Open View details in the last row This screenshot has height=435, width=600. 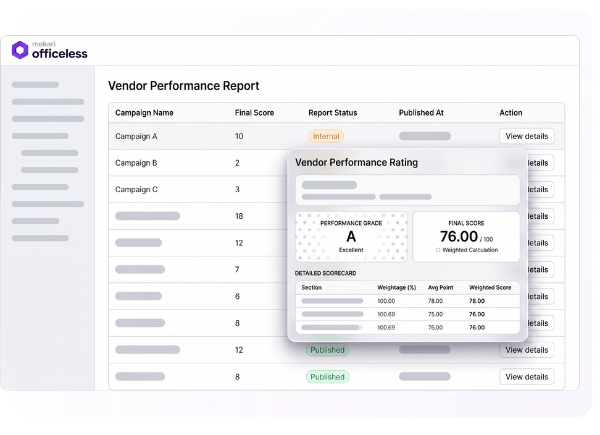tap(527, 377)
